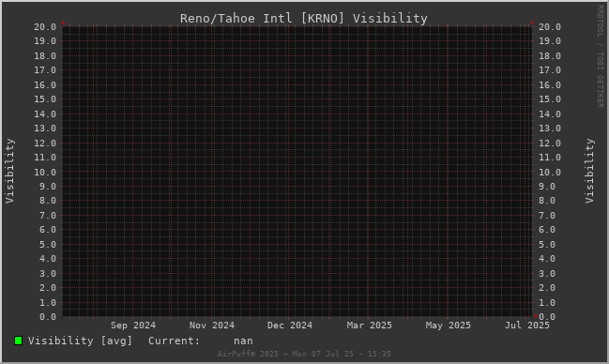
Task: Click the 'Visibility [avg]' legend label
Action: (x=80, y=341)
